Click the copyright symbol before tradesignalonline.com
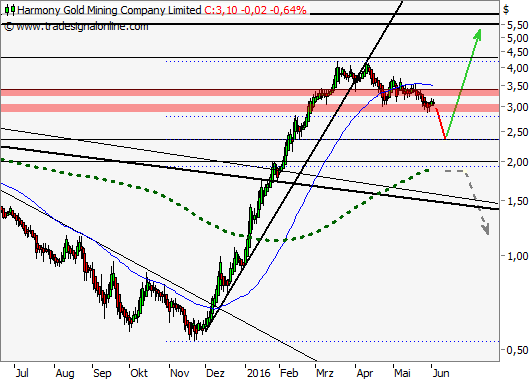 point(9,27)
